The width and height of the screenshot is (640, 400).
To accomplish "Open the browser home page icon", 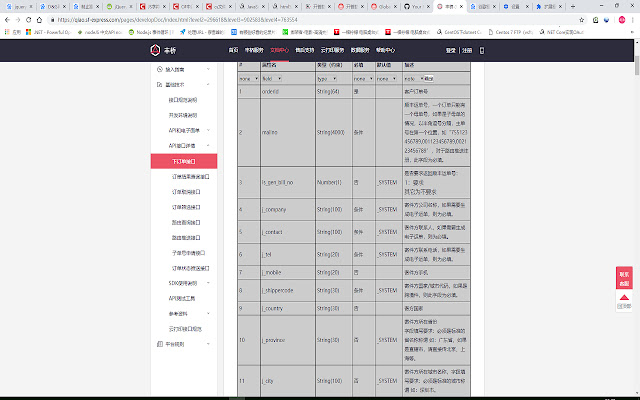I will [40, 20].
